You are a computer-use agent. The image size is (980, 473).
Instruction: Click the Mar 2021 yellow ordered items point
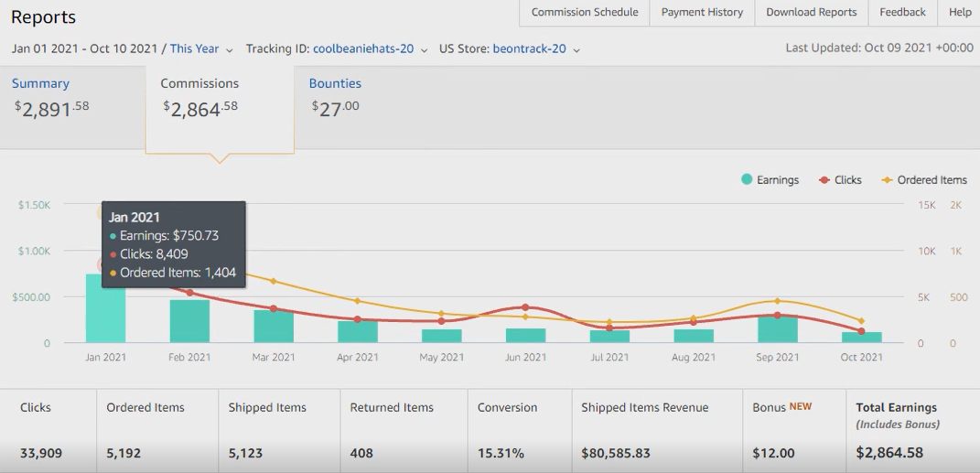[273, 281]
